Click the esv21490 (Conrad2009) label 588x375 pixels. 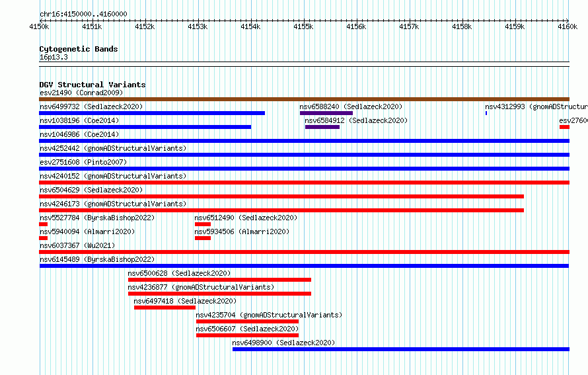coord(81,93)
